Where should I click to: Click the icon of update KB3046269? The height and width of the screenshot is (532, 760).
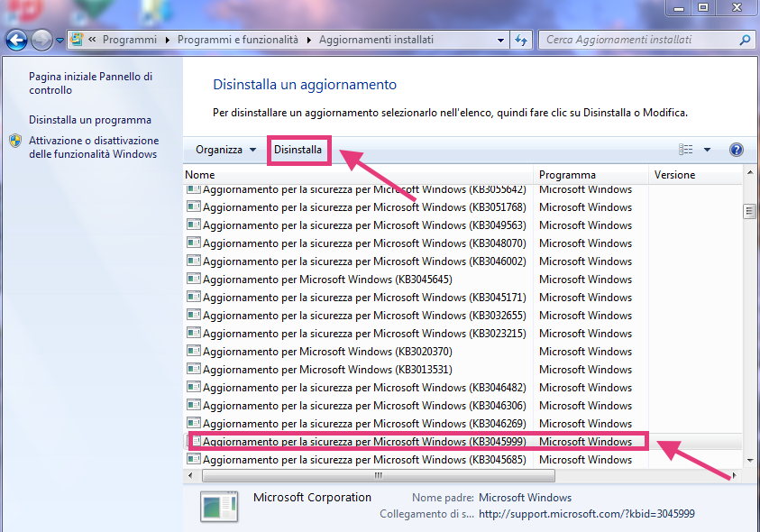pyautogui.click(x=194, y=423)
